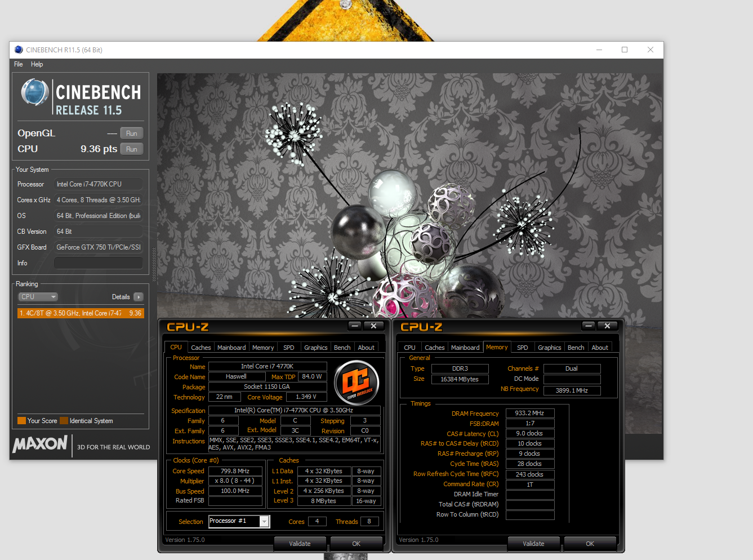Click the memory Size value 16384 MBytes
753x560 pixels.
click(x=460, y=379)
